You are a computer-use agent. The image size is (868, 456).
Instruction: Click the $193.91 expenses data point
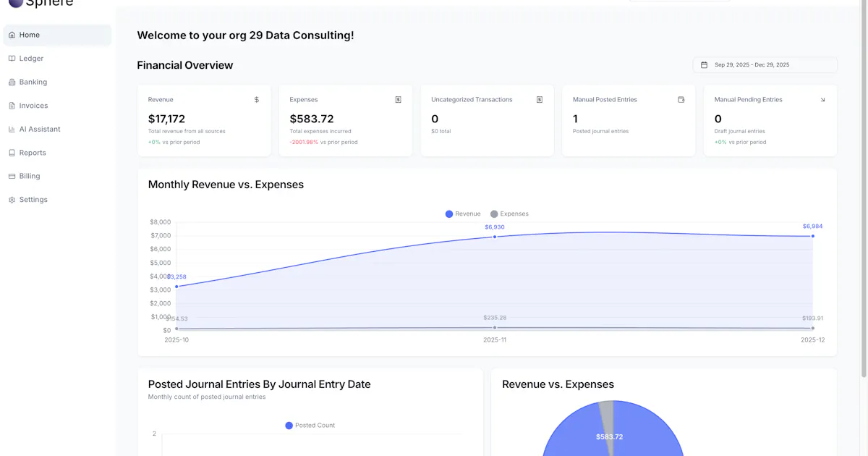point(813,329)
